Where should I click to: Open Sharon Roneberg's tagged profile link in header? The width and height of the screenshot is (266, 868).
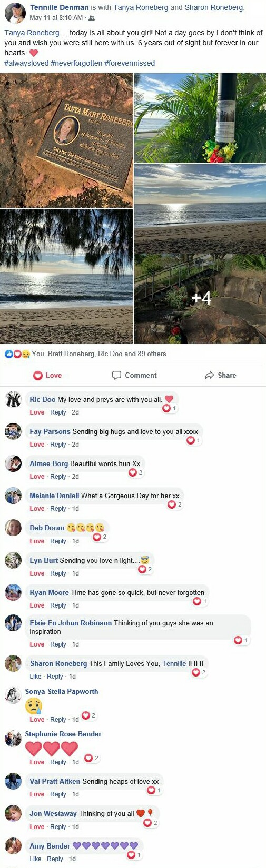[x=214, y=7]
